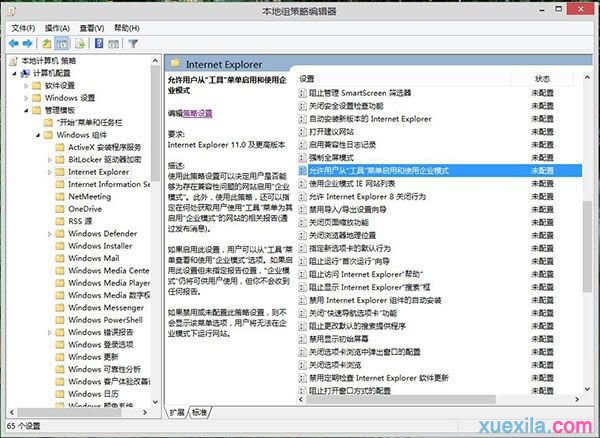This screenshot has width=600, height=438.
Task: Collapse the Windows 组件 node
Action: (38, 135)
